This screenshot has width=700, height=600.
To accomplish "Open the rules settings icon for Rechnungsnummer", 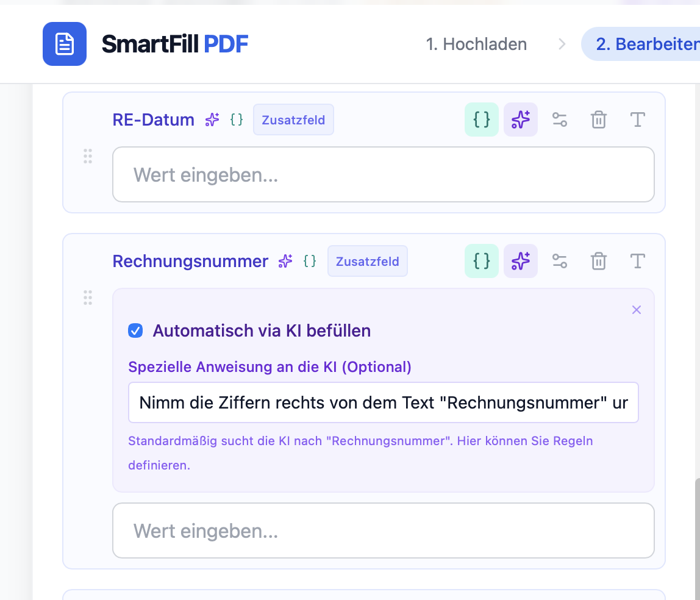I will [x=559, y=261].
